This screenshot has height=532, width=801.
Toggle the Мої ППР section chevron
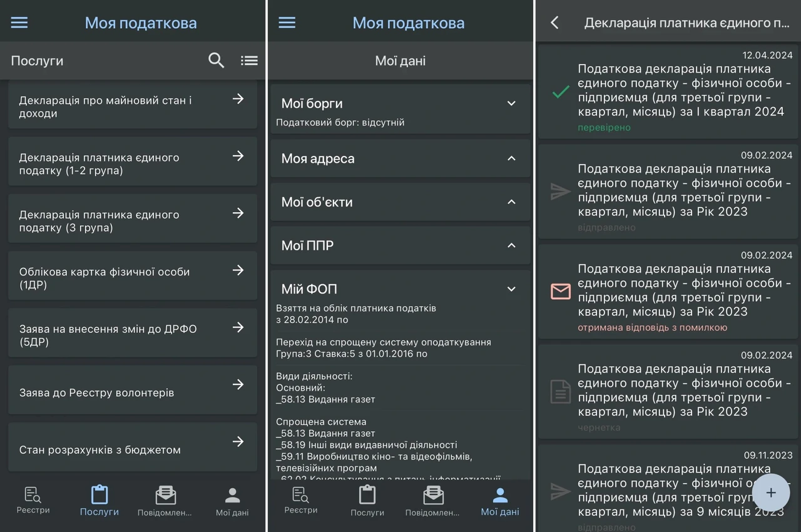pos(511,245)
